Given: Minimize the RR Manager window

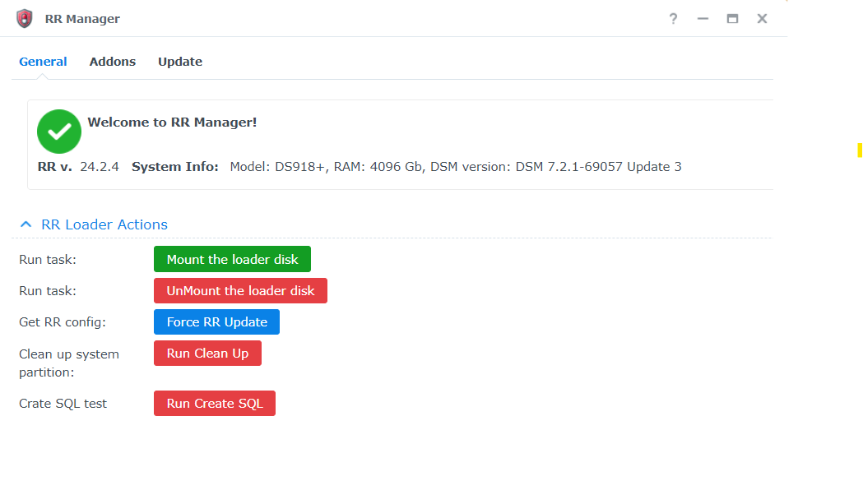Looking at the screenshot, I should click(703, 19).
